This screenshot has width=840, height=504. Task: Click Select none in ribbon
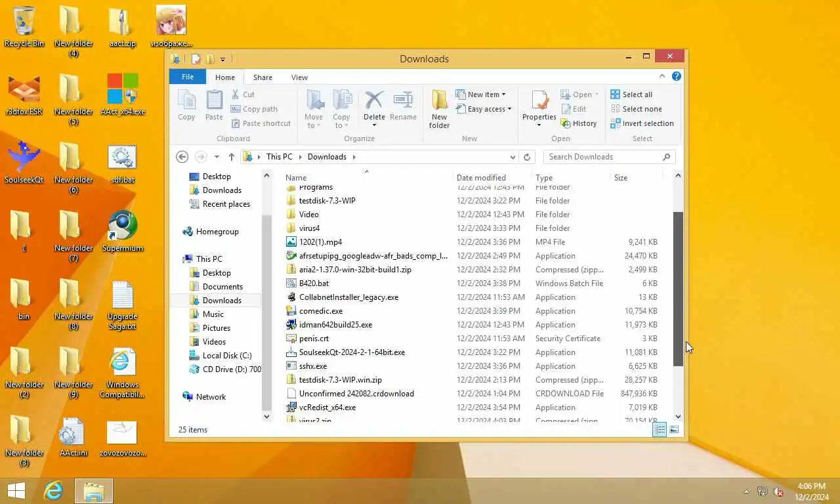point(636,109)
